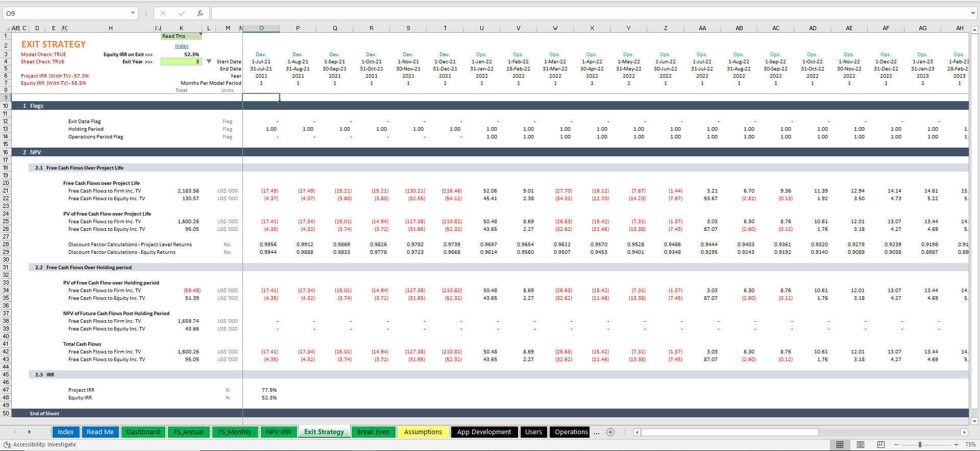This screenshot has height=451, width=980.
Task: Select the Holding Period row label
Action: 86,129
